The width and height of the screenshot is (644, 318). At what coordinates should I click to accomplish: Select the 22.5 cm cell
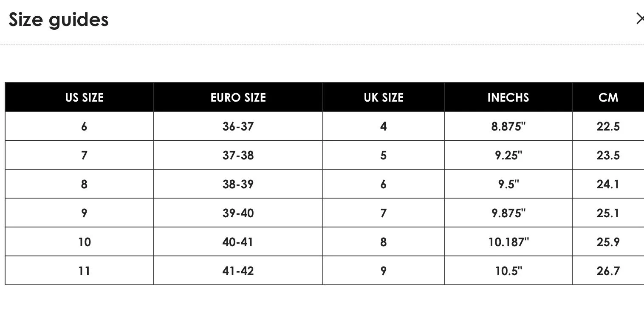pyautogui.click(x=608, y=126)
